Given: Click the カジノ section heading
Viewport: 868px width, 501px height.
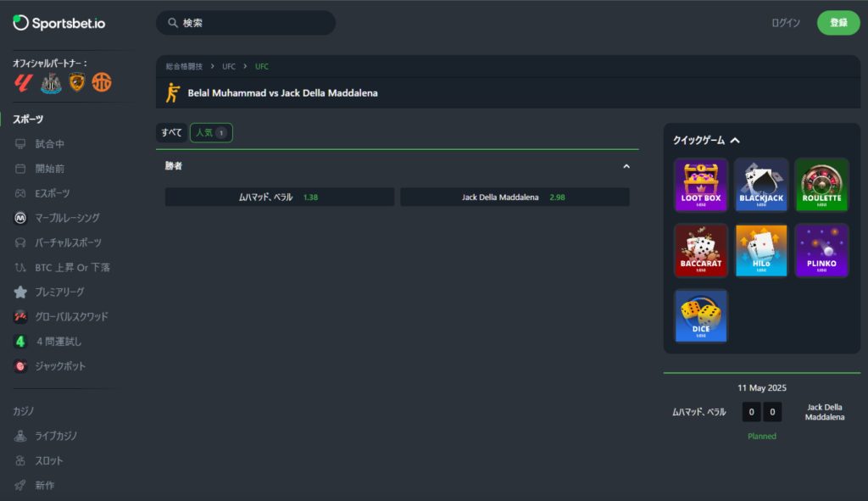Looking at the screenshot, I should point(23,411).
